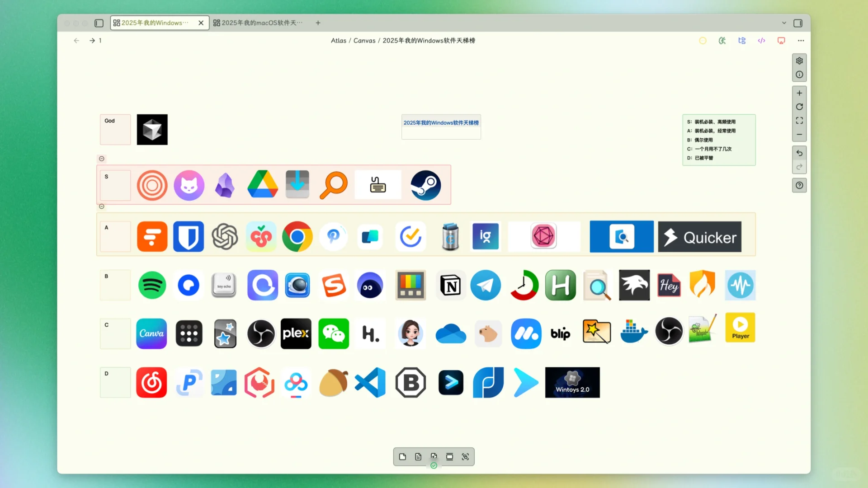Toggle the left sidebar panel
The height and width of the screenshot is (488, 868).
(99, 23)
